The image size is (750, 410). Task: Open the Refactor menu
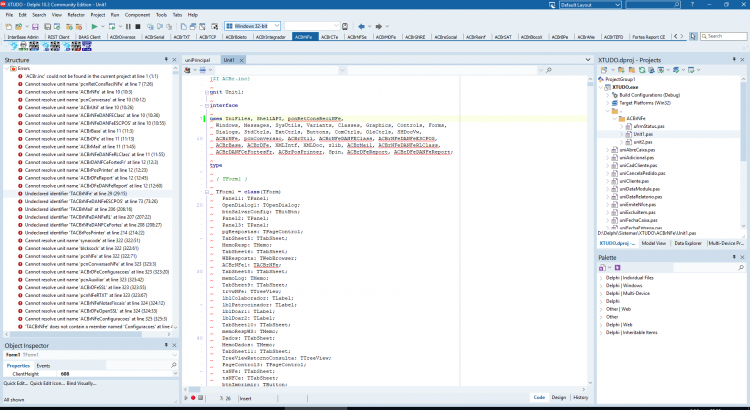pos(76,15)
